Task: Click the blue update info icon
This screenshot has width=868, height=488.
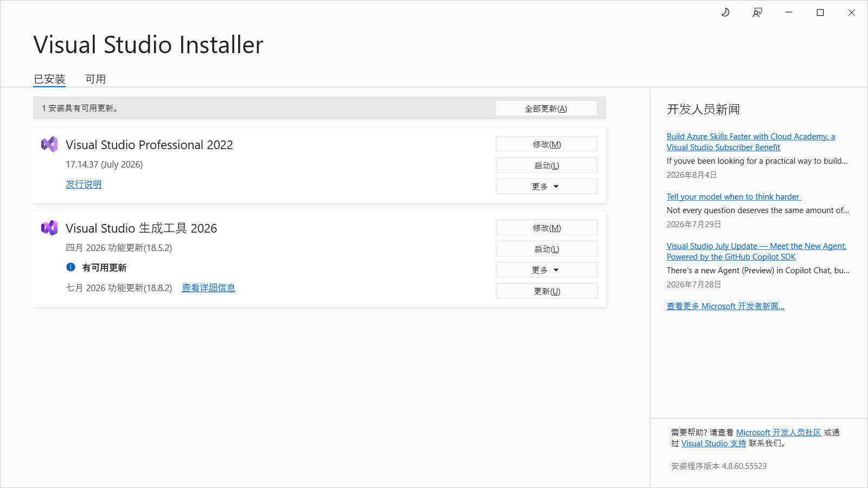Action: pyautogui.click(x=71, y=267)
